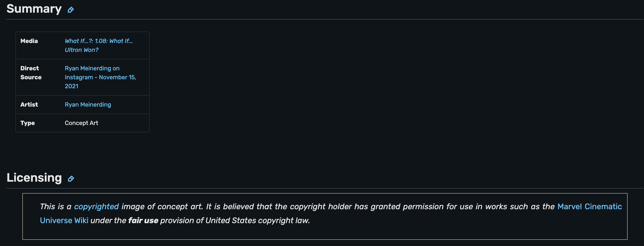Click the Licensing section heading
This screenshot has width=644, height=246.
pos(34,178)
